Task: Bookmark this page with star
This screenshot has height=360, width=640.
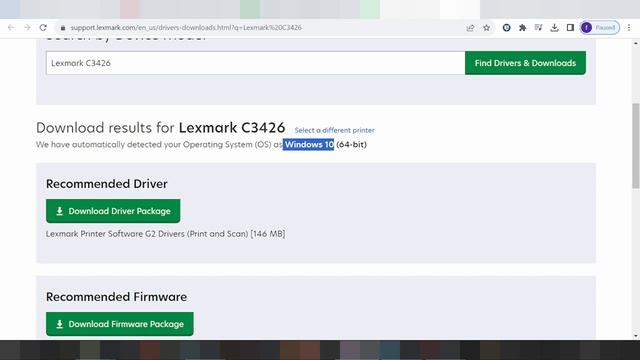Action: pos(487,28)
